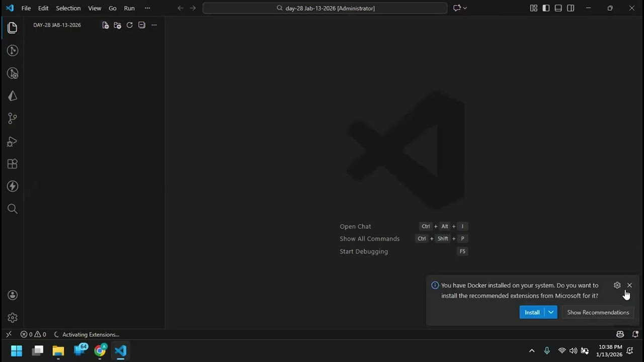Viewport: 644px width, 362px height.
Task: Open Task View on the taskbar
Action: click(38, 350)
